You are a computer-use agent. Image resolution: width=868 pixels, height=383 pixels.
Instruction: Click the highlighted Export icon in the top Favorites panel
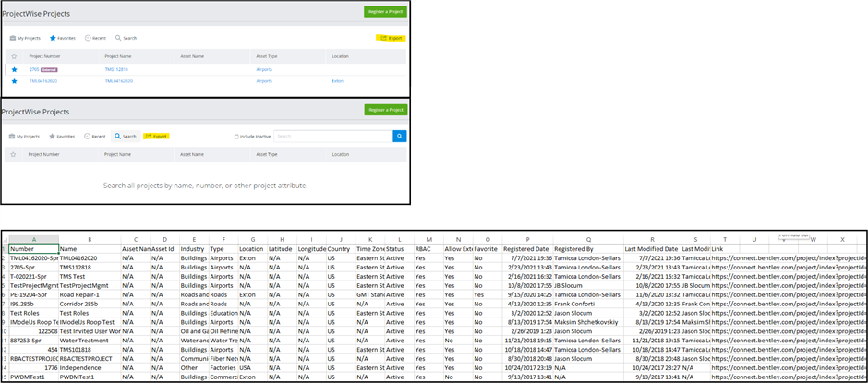(384, 38)
